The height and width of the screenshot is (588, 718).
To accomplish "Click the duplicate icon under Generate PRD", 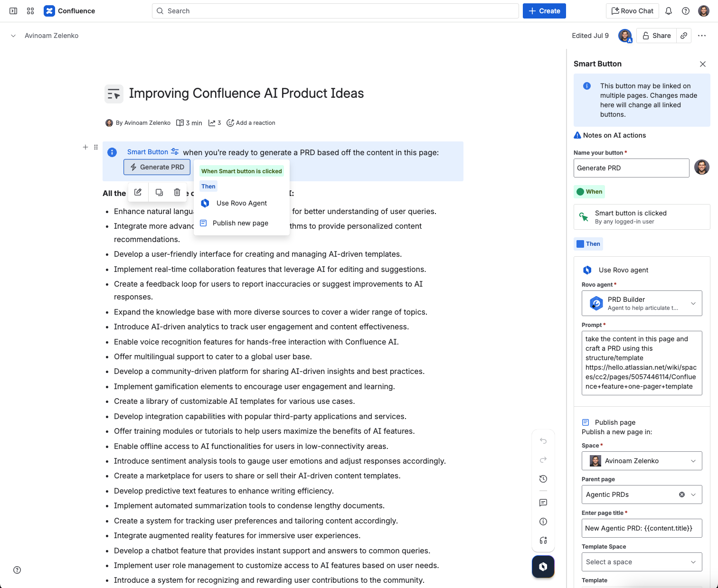I will pos(159,192).
